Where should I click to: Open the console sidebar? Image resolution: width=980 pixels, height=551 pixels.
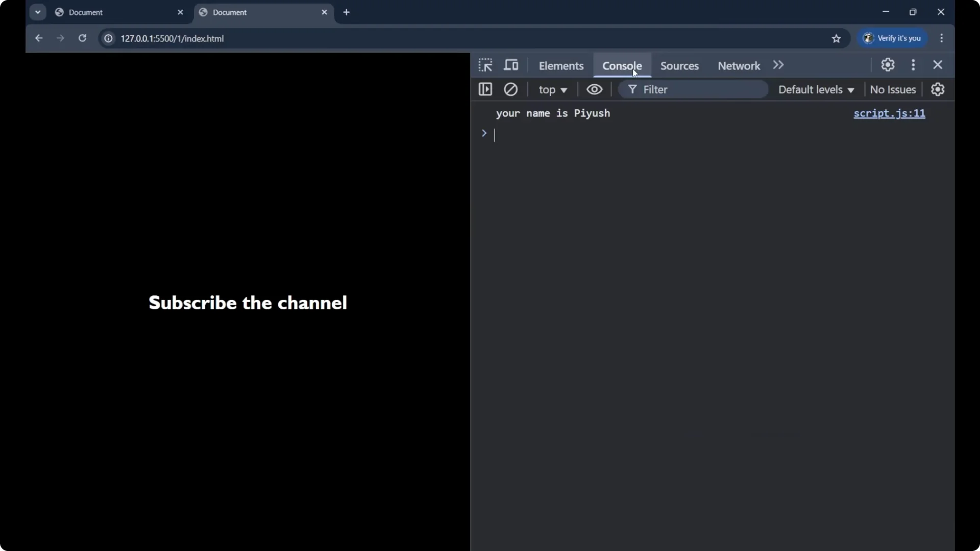point(485,89)
